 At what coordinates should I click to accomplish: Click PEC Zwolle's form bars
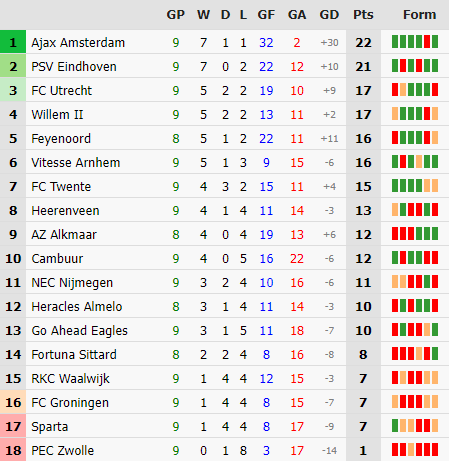click(415, 450)
